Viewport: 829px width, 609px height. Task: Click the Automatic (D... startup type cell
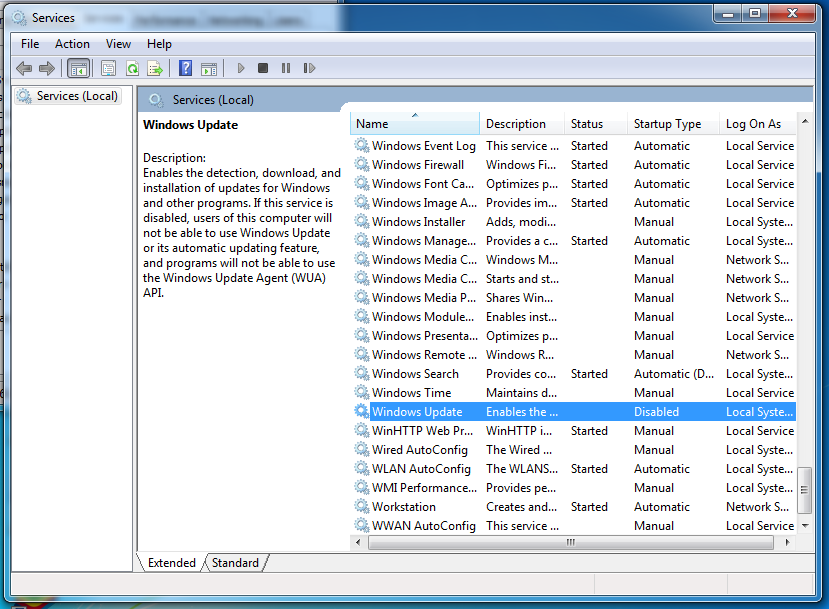pyautogui.click(x=674, y=374)
